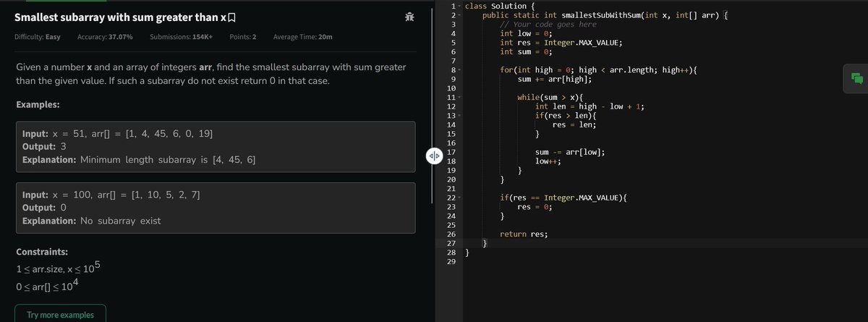The image size is (868, 322).
Task: Collapse the class Solution fold arrow on line 1
Action: point(459,6)
